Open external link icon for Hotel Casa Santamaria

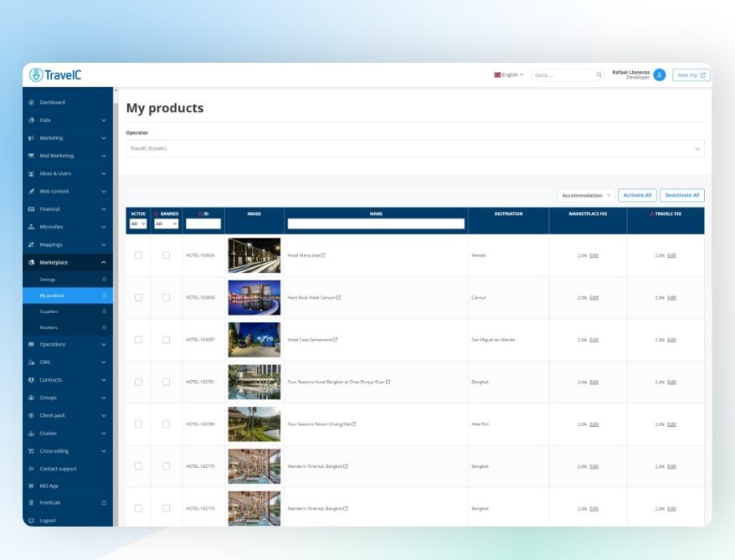click(x=335, y=340)
